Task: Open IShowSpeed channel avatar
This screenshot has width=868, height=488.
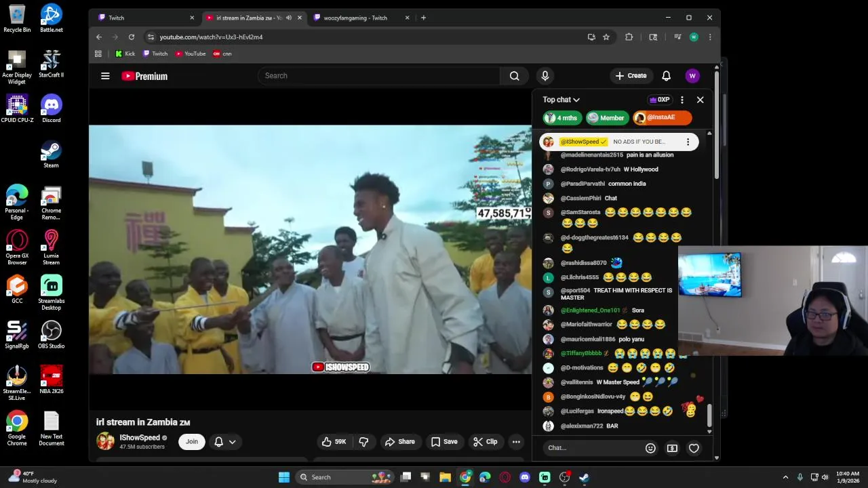Action: coord(106,442)
